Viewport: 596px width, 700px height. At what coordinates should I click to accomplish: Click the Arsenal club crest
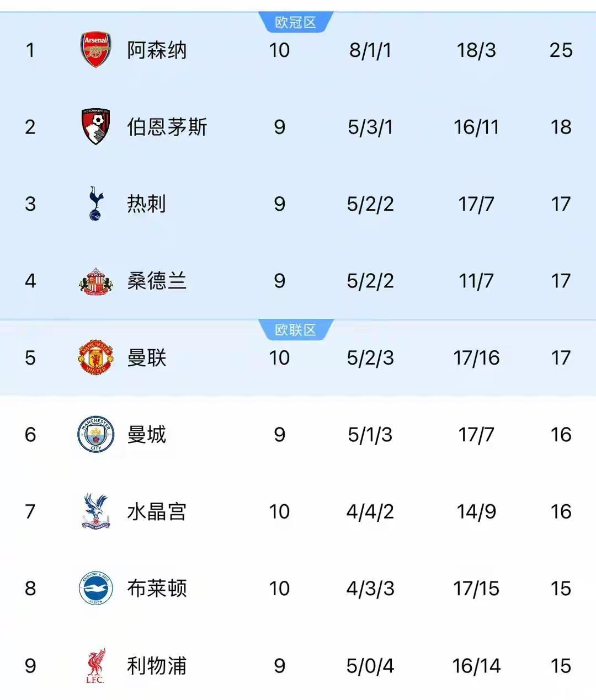pos(96,50)
